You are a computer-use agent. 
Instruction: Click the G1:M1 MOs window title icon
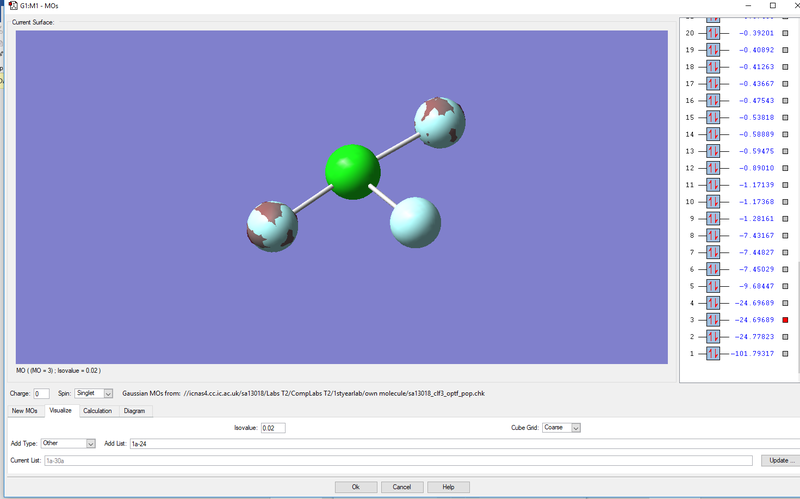tap(13, 6)
